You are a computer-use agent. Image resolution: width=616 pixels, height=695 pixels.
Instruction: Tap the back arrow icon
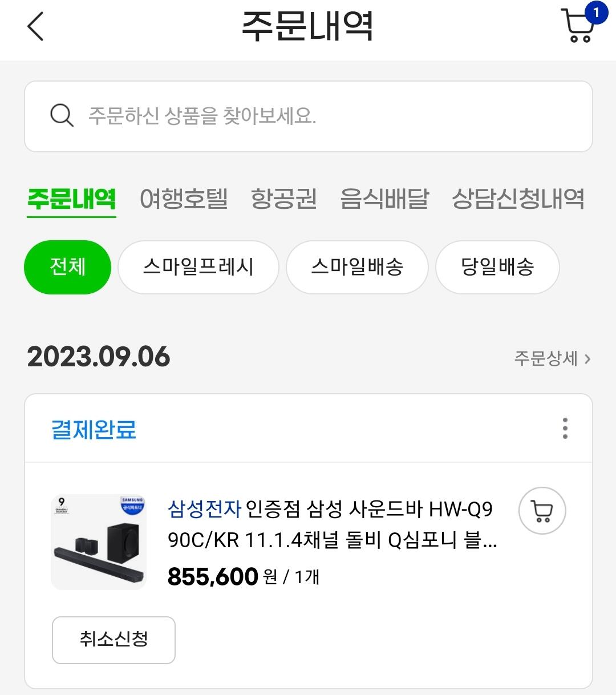point(35,27)
